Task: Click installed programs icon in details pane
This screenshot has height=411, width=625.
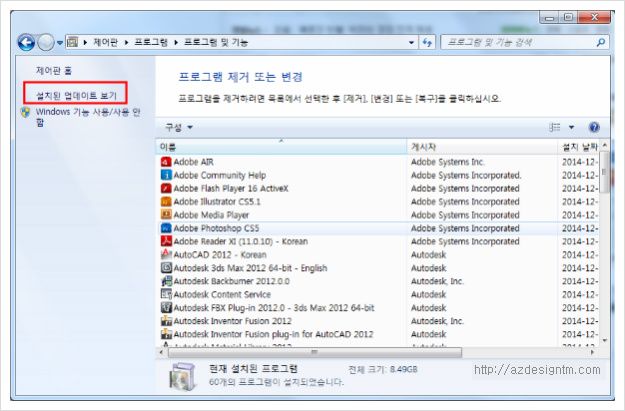Action: click(x=183, y=376)
